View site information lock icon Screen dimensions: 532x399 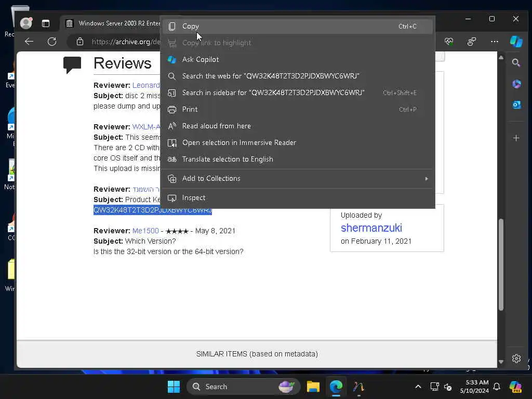[x=80, y=42]
